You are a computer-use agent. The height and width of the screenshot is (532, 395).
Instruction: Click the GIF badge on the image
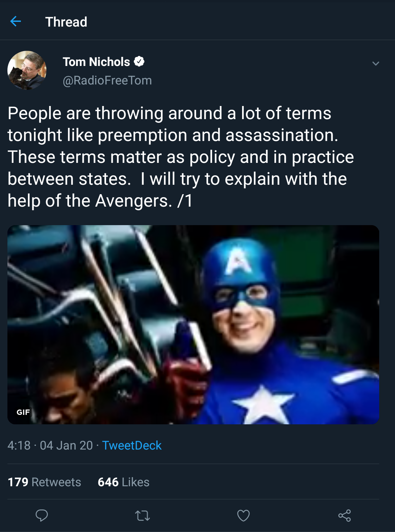tap(23, 412)
